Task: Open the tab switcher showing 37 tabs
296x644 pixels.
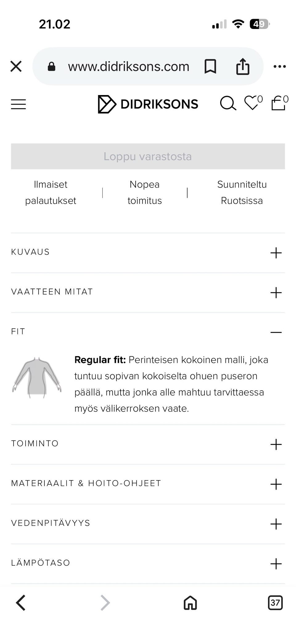Action: pos(275,602)
